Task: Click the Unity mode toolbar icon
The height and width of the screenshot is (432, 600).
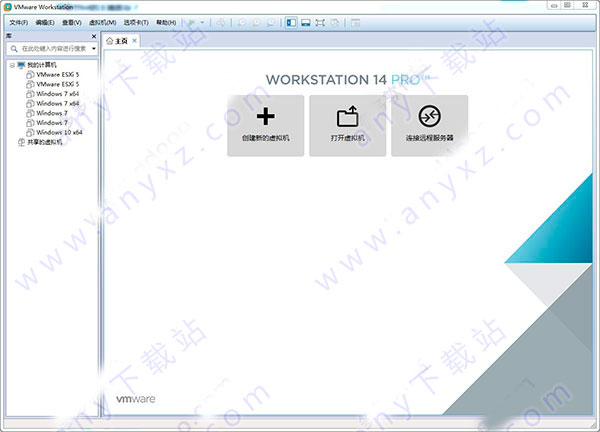Action: tap(335, 23)
